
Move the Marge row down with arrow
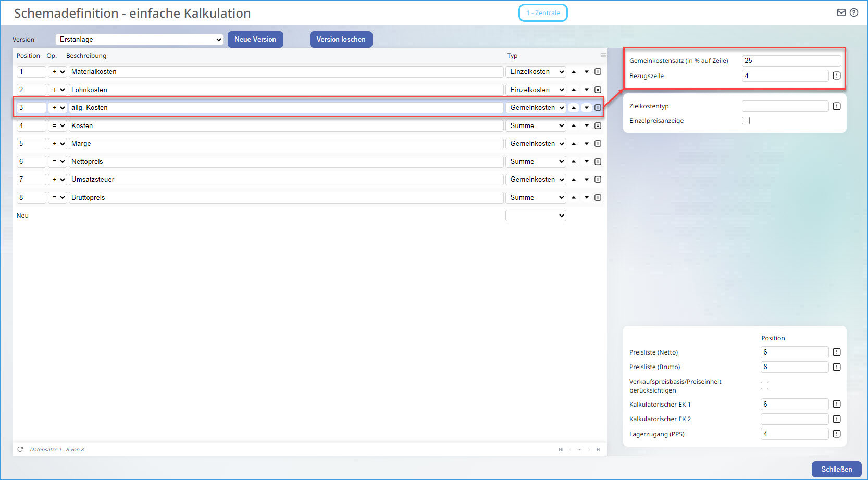click(586, 144)
